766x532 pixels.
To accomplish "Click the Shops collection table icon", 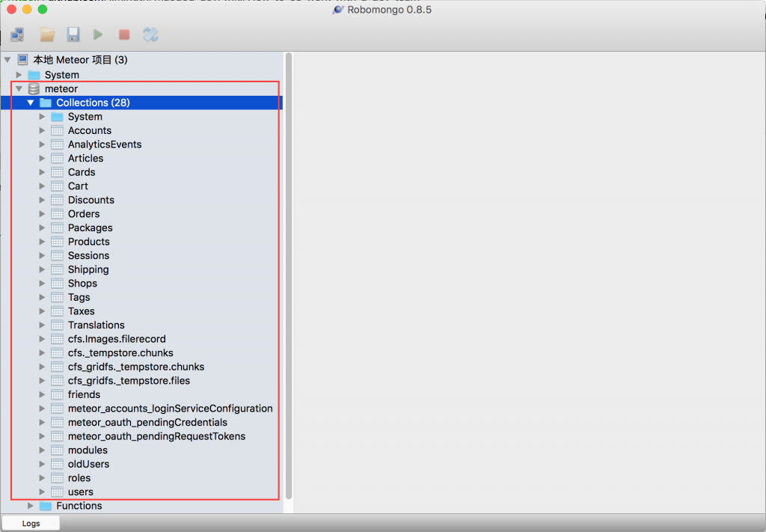I will pos(57,284).
